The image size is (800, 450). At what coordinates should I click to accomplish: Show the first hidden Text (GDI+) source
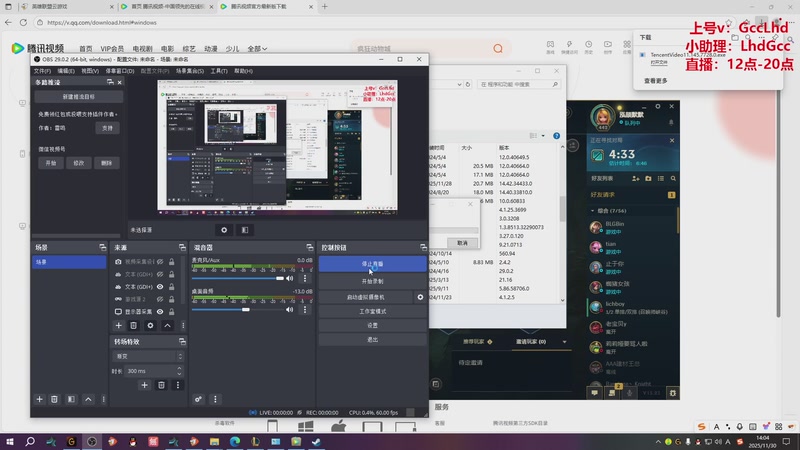160,274
